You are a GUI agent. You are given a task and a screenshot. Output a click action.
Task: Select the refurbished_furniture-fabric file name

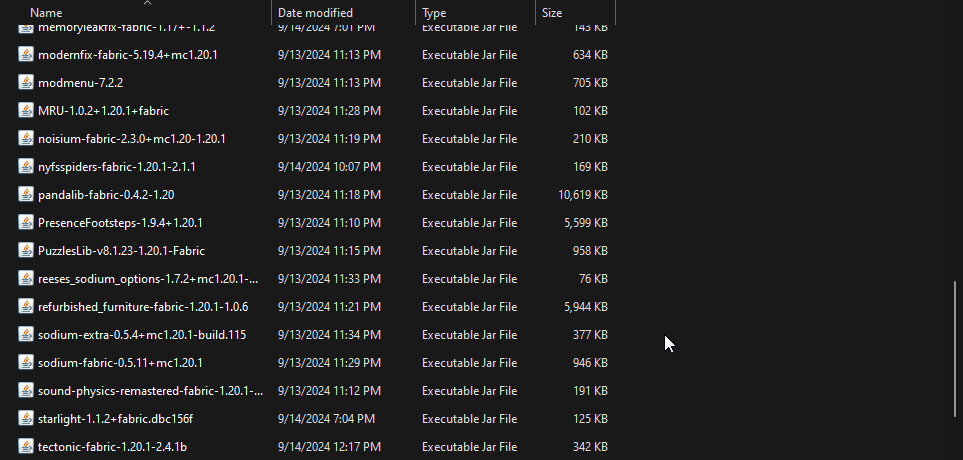coord(142,307)
